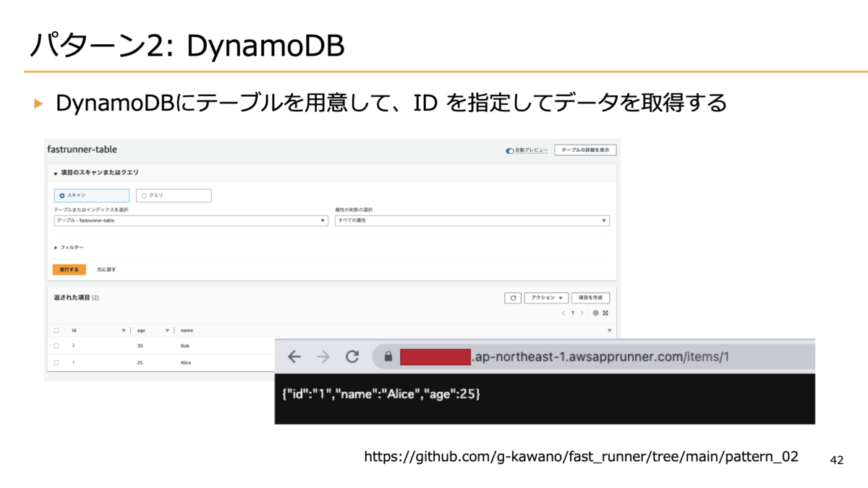Click the 返された項目 (2) heading

tap(76, 297)
